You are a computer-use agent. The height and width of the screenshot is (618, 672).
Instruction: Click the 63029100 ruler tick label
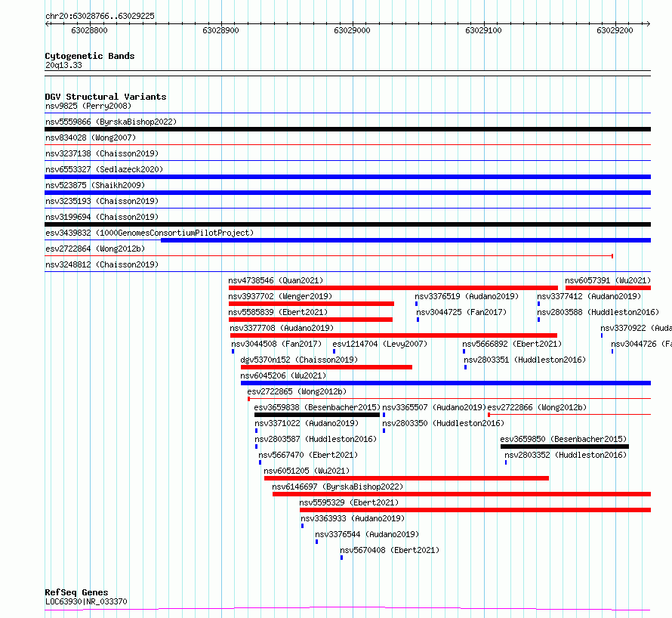tap(483, 30)
